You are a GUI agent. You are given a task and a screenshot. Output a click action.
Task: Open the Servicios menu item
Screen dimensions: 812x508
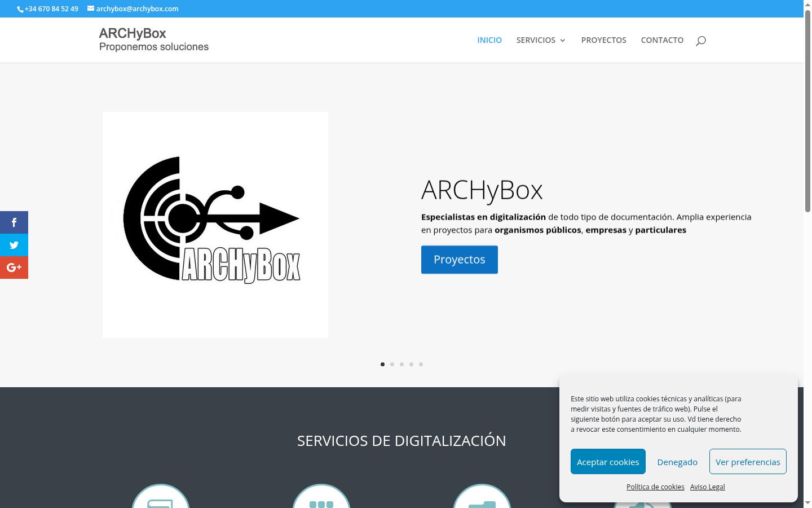pos(536,40)
